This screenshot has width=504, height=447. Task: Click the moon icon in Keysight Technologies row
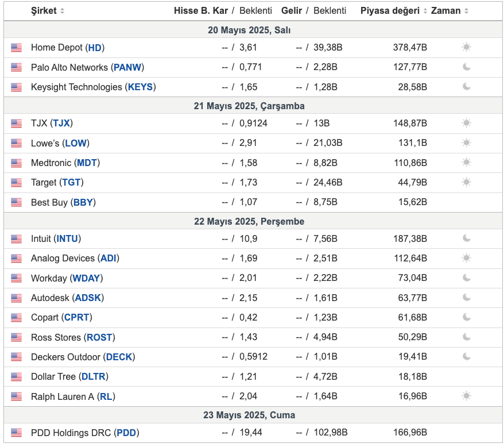click(x=466, y=87)
